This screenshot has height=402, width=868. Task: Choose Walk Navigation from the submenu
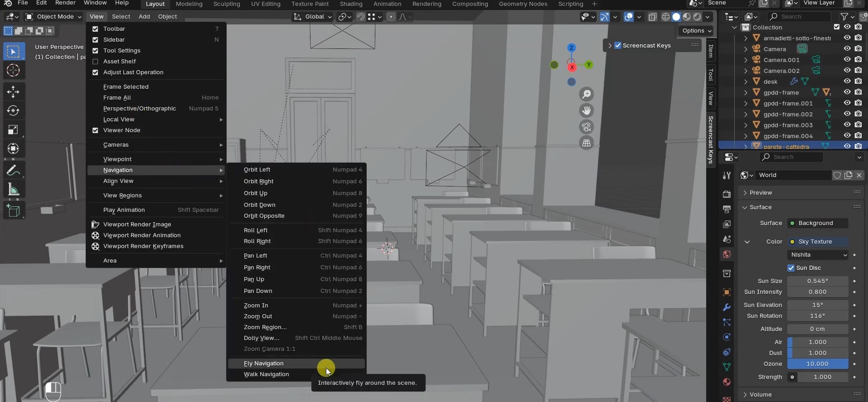coord(266,374)
